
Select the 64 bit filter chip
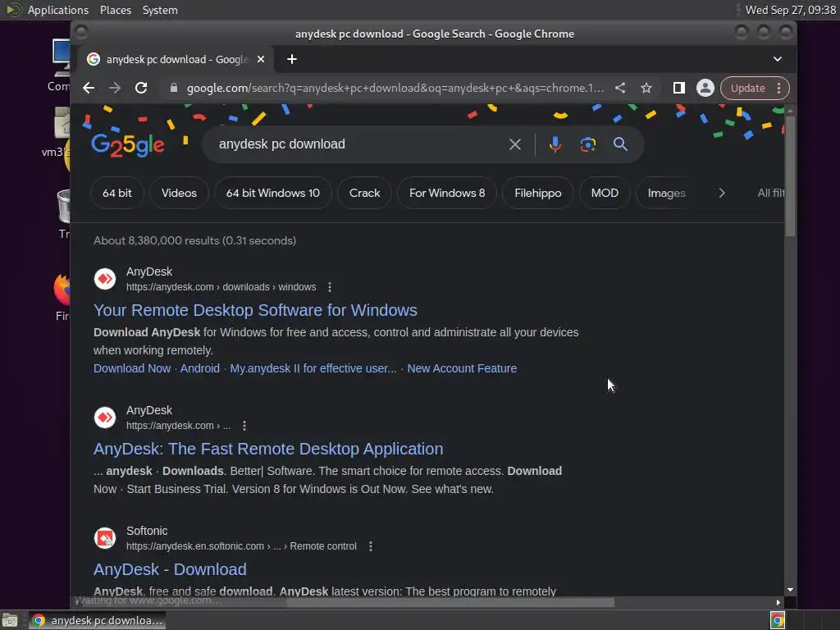[116, 193]
